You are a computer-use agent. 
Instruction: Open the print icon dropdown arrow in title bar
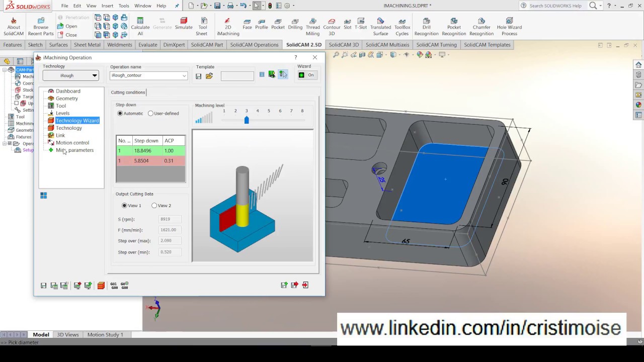tap(236, 6)
